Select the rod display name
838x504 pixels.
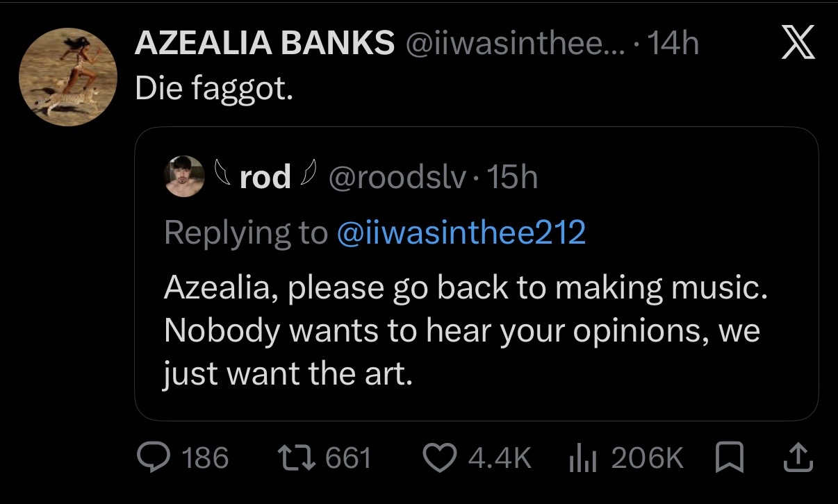[x=265, y=178]
